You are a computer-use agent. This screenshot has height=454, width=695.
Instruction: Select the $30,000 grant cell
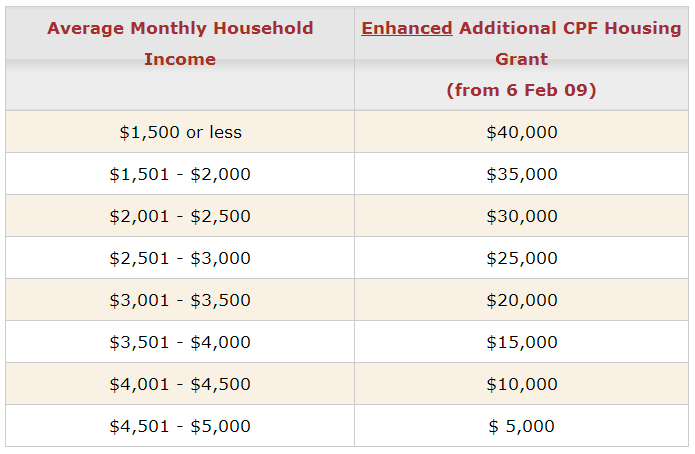(521, 216)
